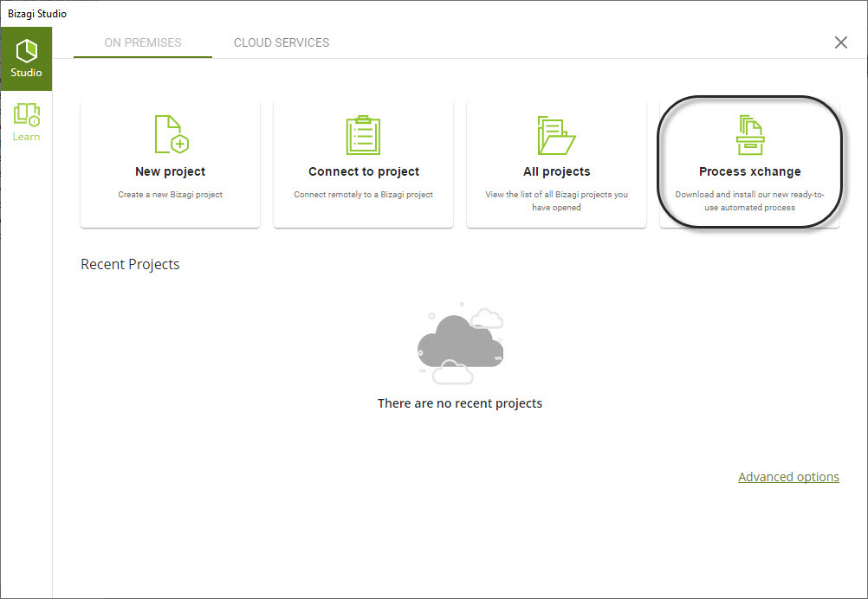Select the All projects card title
Image resolution: width=868 pixels, height=599 pixels.
click(556, 171)
